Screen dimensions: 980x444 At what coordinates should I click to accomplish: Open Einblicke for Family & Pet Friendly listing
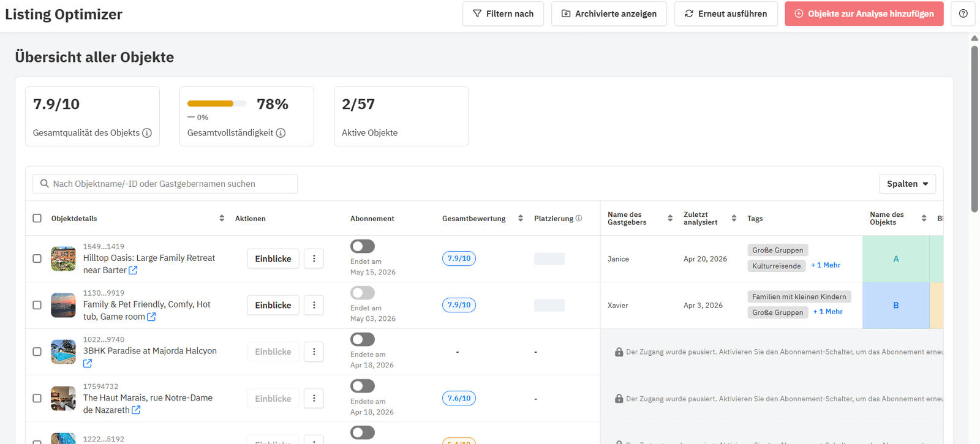[273, 305]
